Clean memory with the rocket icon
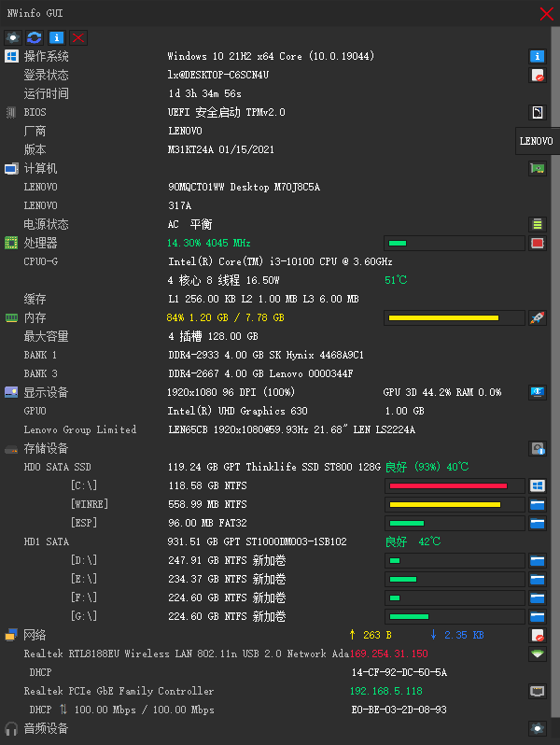Image resolution: width=560 pixels, height=745 pixels. (x=538, y=317)
